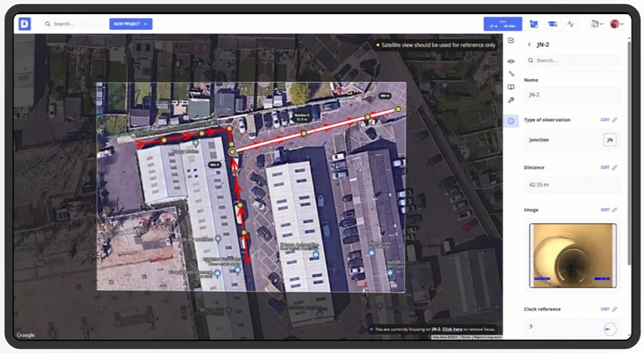
Task: Select the open book icon in side rail
Action: click(x=511, y=87)
